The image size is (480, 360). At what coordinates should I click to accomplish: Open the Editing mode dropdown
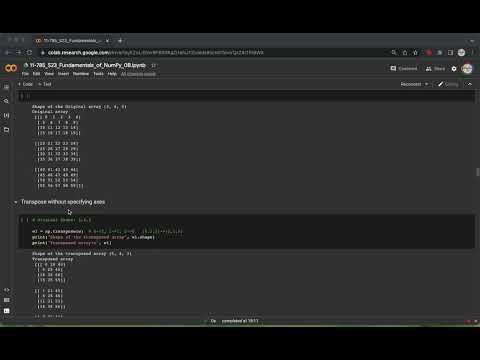click(x=449, y=84)
